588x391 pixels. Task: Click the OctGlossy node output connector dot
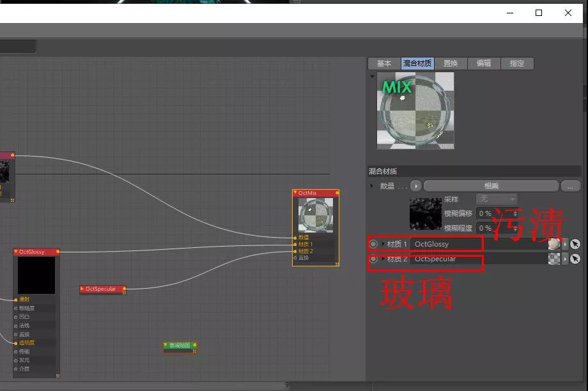58,252
